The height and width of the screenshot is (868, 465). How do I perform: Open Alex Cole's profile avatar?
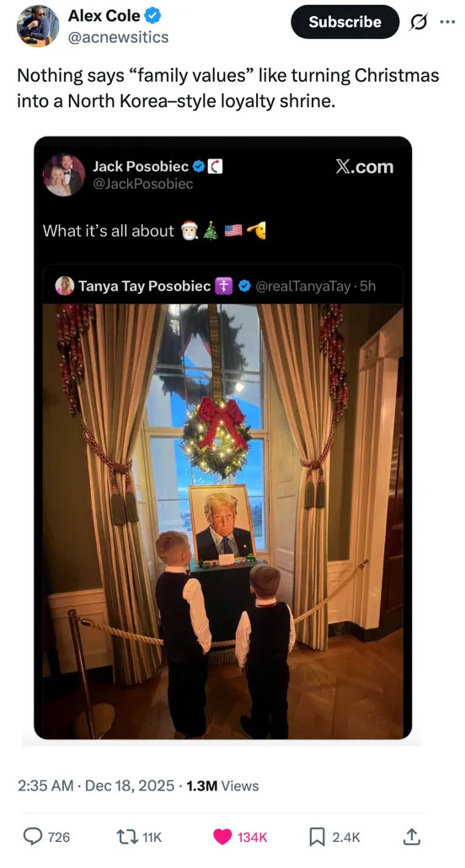[38, 26]
